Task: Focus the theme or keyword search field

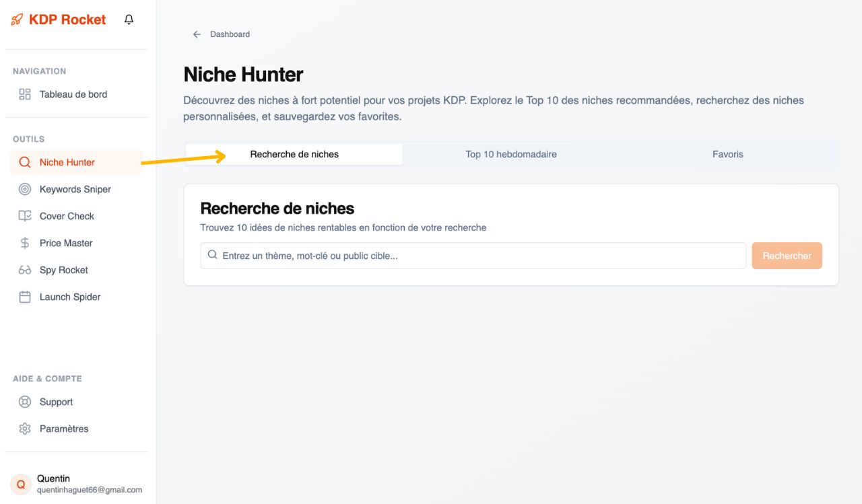Action: [473, 256]
